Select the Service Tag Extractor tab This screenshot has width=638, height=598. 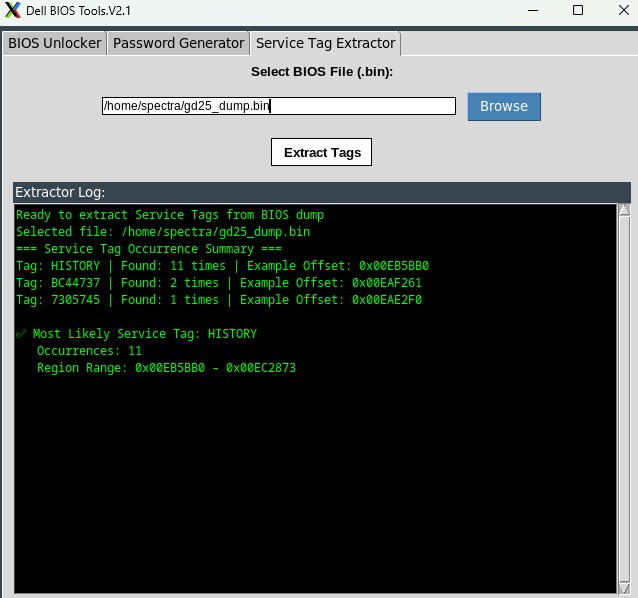(x=325, y=43)
